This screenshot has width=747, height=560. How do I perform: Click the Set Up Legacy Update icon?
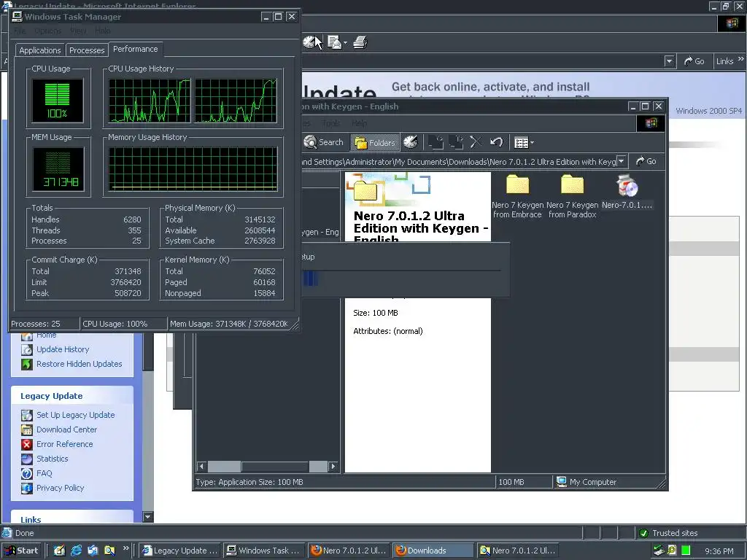(27, 415)
